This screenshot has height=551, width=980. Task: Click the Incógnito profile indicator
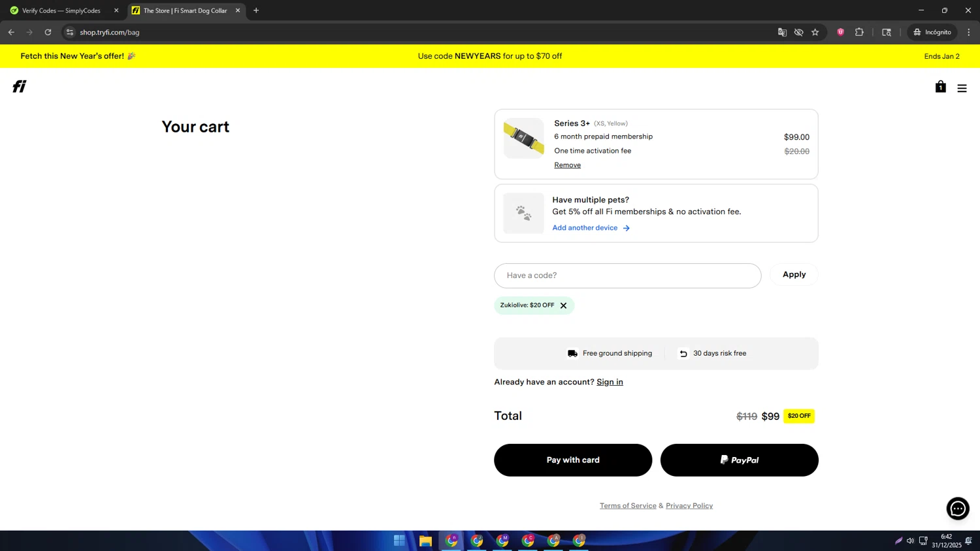point(932,32)
